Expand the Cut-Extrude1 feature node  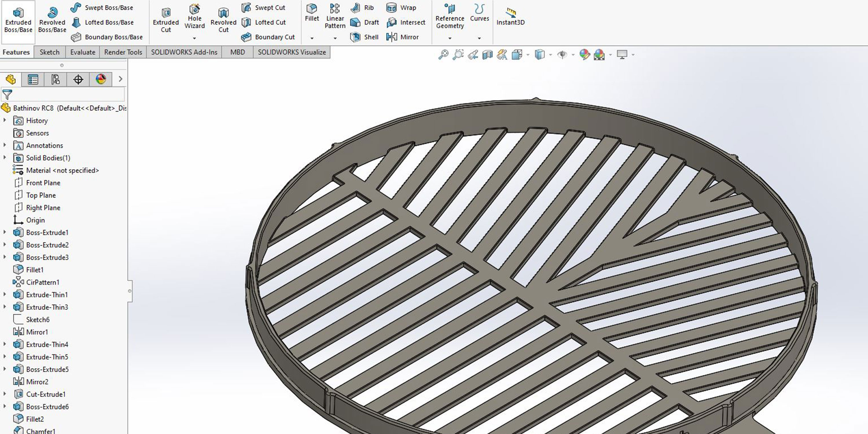coord(5,394)
